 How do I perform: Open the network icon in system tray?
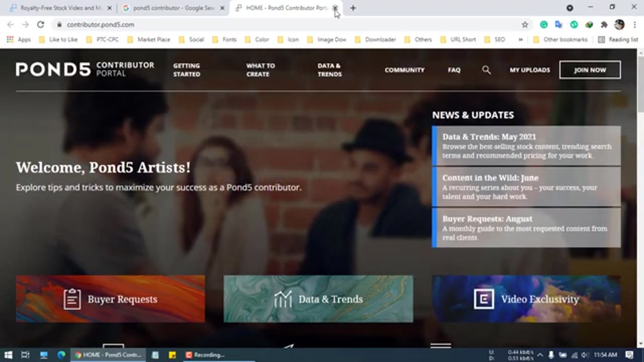click(x=574, y=355)
